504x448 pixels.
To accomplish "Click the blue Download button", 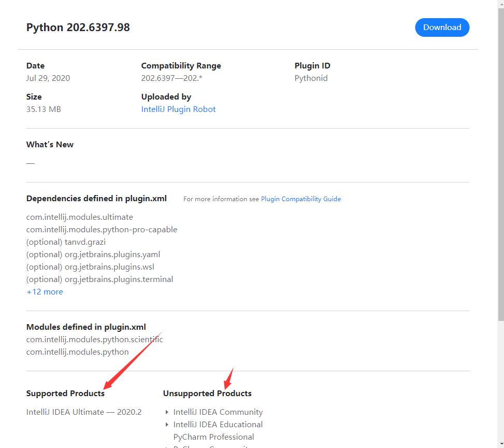I will (x=442, y=27).
